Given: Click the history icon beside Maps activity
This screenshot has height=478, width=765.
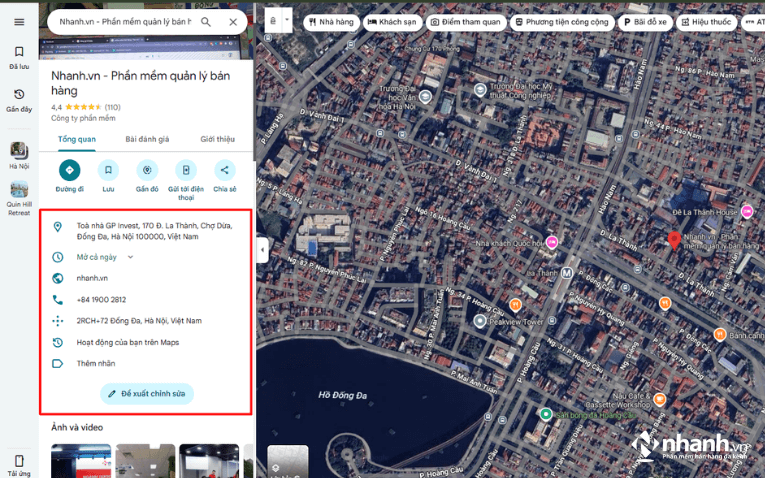Looking at the screenshot, I should pos(58,342).
